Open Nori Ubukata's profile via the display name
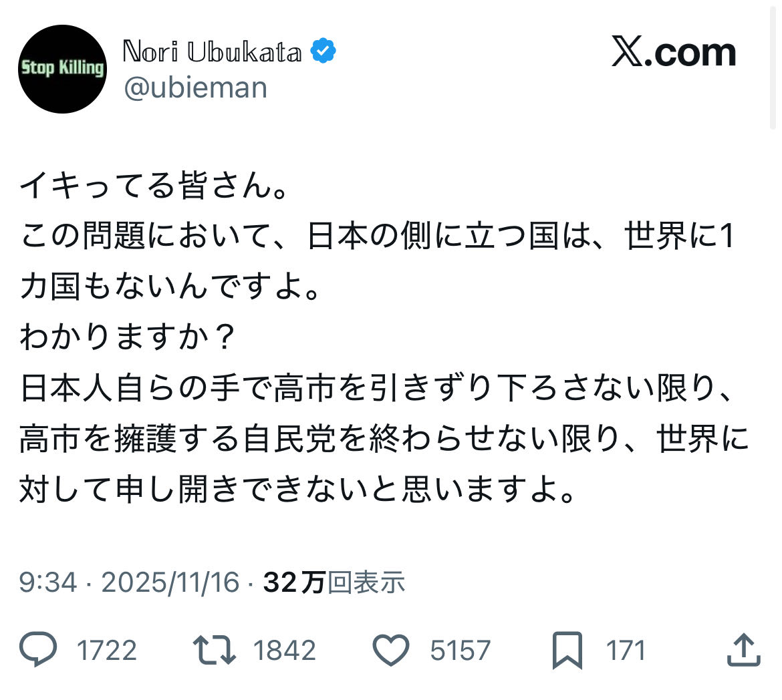 tap(212, 52)
